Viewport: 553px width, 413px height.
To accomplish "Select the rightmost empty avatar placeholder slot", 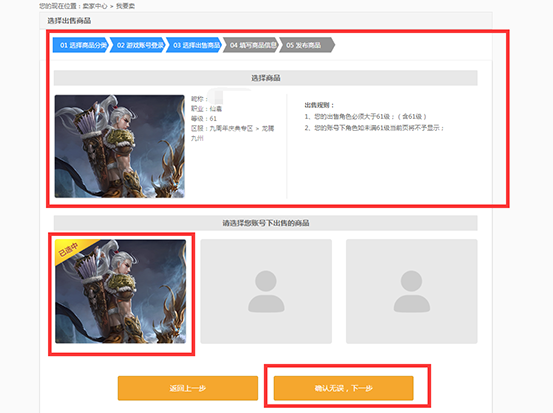I will (x=412, y=291).
